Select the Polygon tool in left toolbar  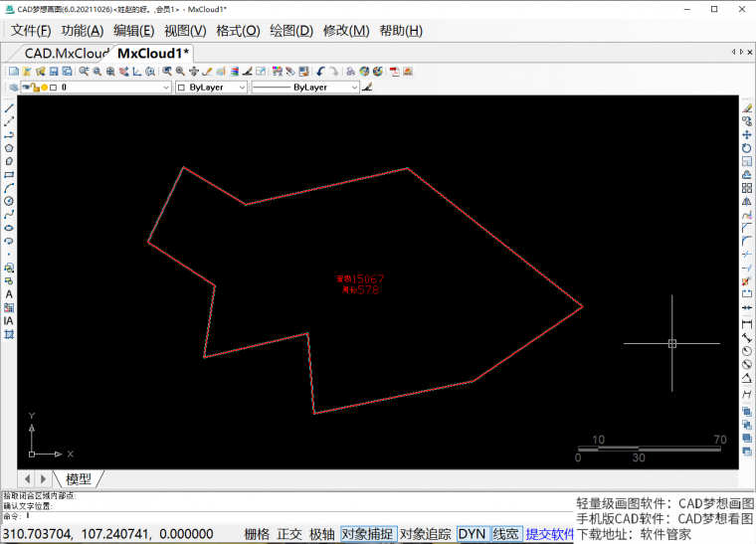click(9, 148)
